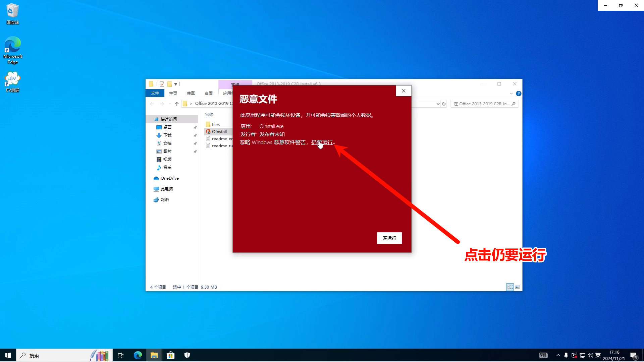Click Office 2013-2019 breadcrumb in address bar
The image size is (644, 362).
click(x=214, y=104)
